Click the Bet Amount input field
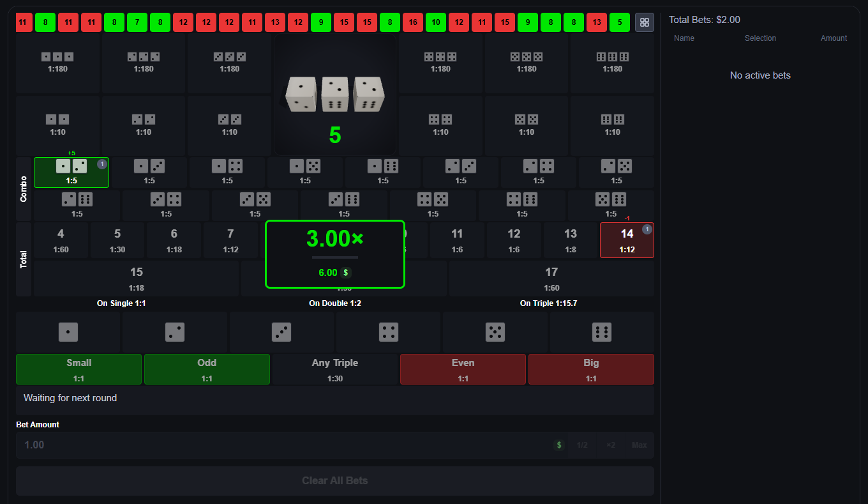The image size is (868, 504). (284, 445)
